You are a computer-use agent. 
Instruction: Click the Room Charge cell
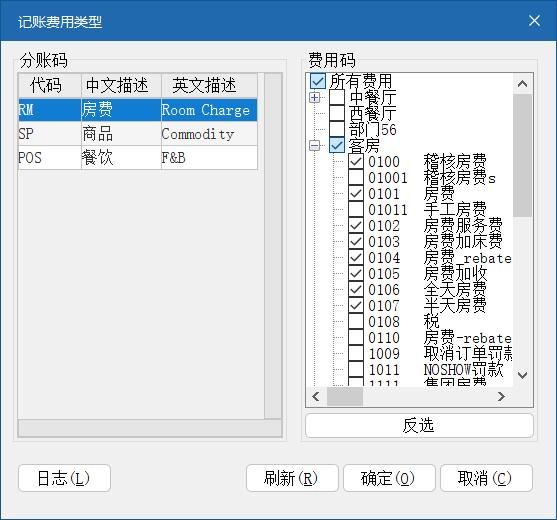point(209,110)
